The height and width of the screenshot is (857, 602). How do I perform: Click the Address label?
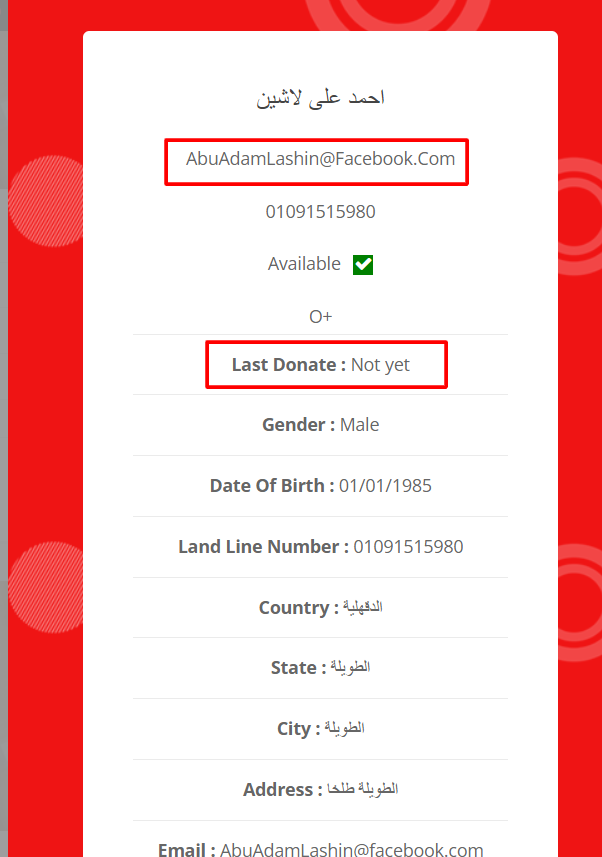(x=283, y=789)
